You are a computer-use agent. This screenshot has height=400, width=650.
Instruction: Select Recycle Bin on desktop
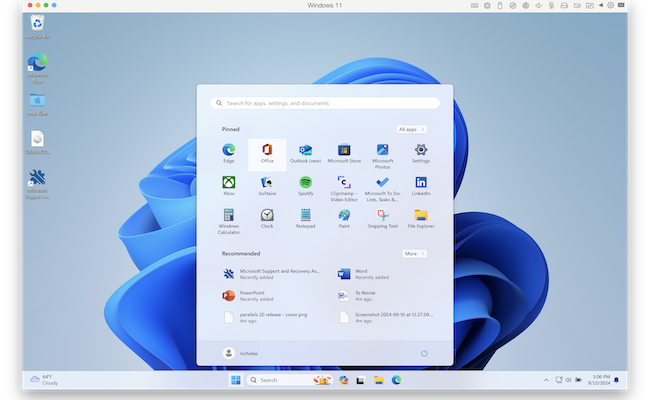click(37, 27)
